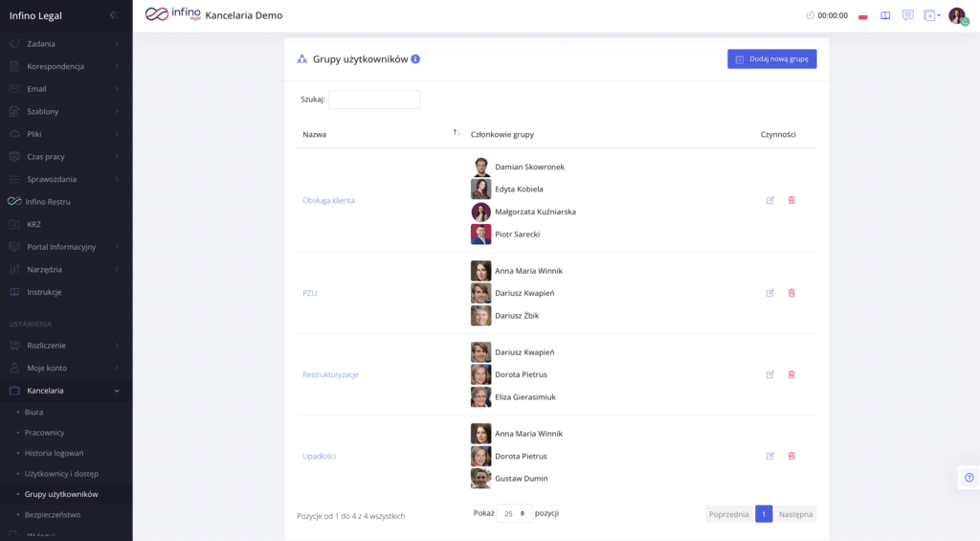Edit the Restrukturyzacje group
The width and height of the screenshot is (980, 541).
click(770, 374)
